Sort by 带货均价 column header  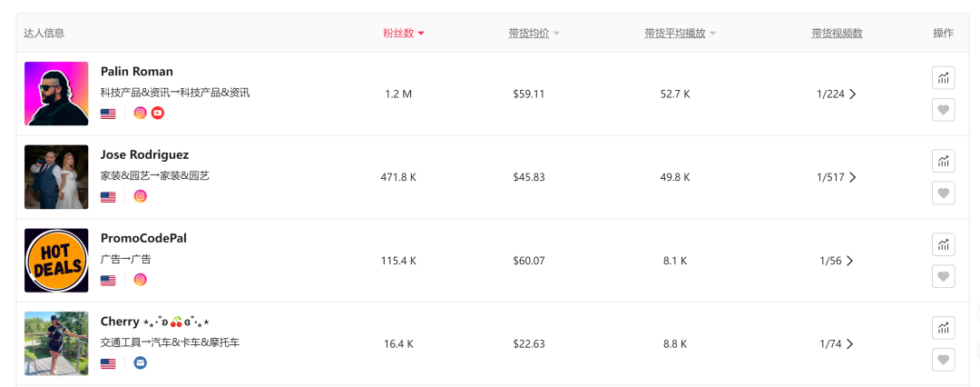pyautogui.click(x=534, y=34)
